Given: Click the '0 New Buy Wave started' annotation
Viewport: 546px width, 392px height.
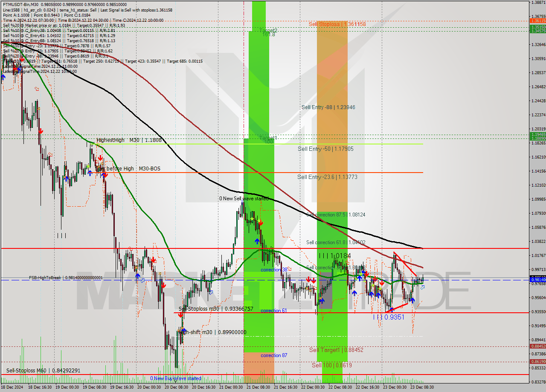Looking at the screenshot, I should 176,378.
